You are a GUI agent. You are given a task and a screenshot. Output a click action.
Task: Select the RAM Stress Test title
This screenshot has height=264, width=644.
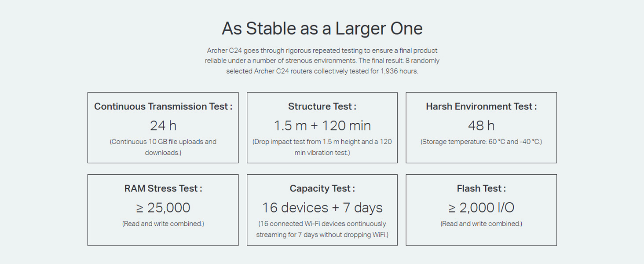(x=163, y=188)
